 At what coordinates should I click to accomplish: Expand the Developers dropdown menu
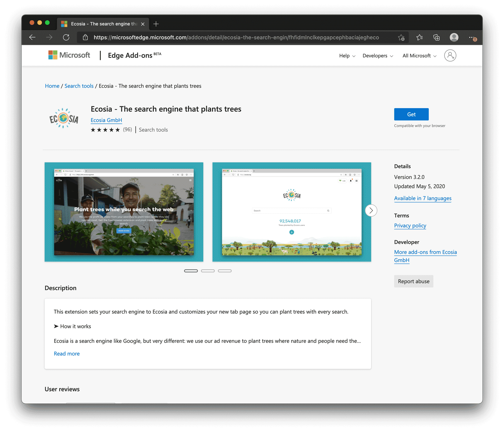(x=378, y=56)
